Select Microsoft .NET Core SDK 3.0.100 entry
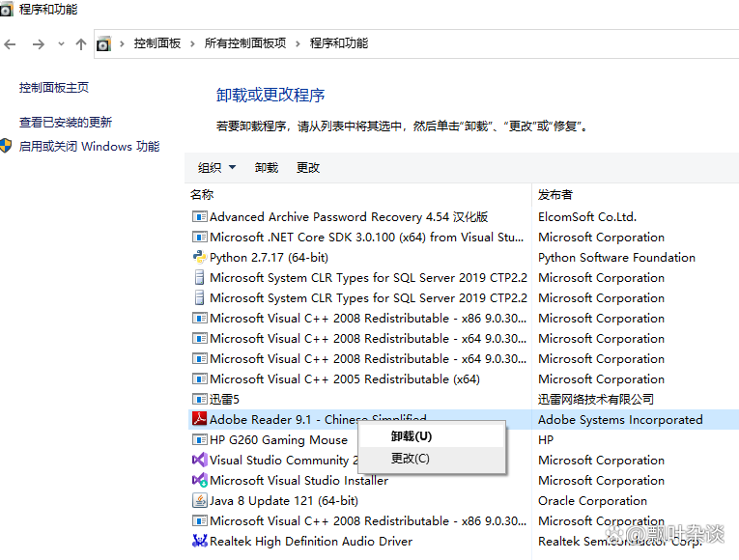This screenshot has width=739, height=560. (367, 237)
